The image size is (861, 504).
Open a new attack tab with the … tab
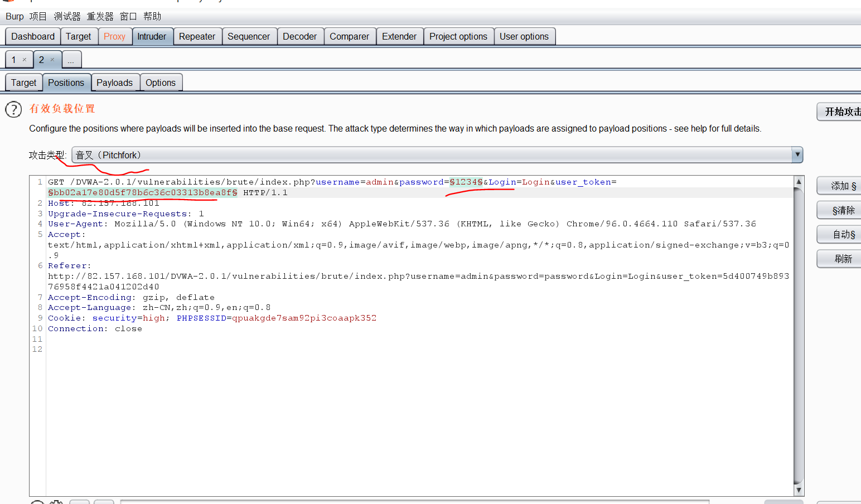[x=71, y=60]
